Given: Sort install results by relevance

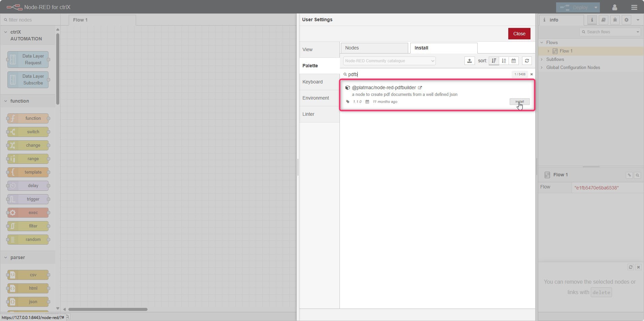Looking at the screenshot, I should tap(494, 61).
